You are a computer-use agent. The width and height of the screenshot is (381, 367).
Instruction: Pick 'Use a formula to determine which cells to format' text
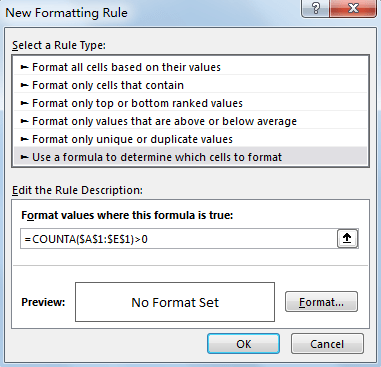(157, 157)
